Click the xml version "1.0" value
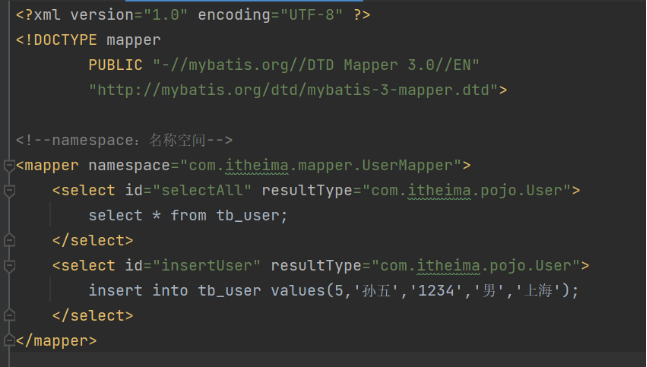This screenshot has height=367, width=647. pyautogui.click(x=165, y=15)
